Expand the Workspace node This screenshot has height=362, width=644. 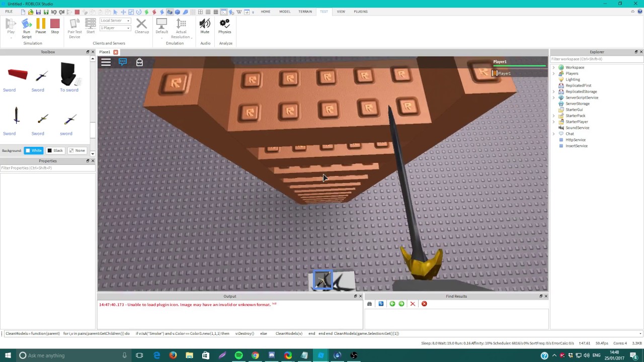[554, 67]
